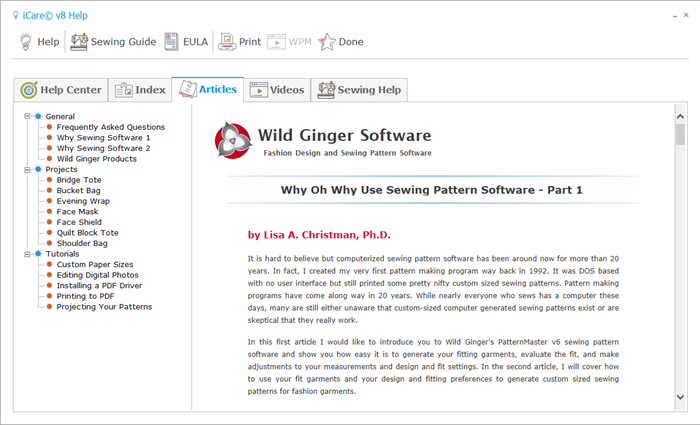Click the Help lightbulb icon in toolbar
Viewport: 700px width, 425px height.
[26, 42]
